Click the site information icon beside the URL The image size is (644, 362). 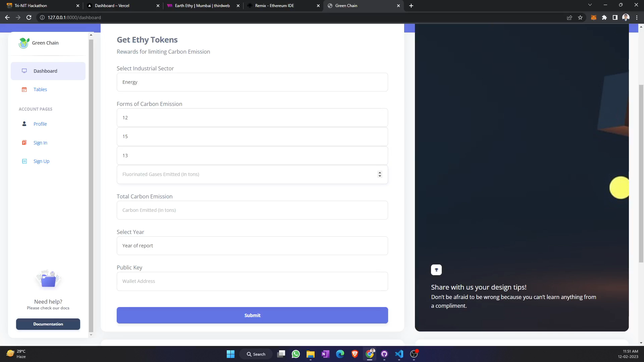(42, 17)
